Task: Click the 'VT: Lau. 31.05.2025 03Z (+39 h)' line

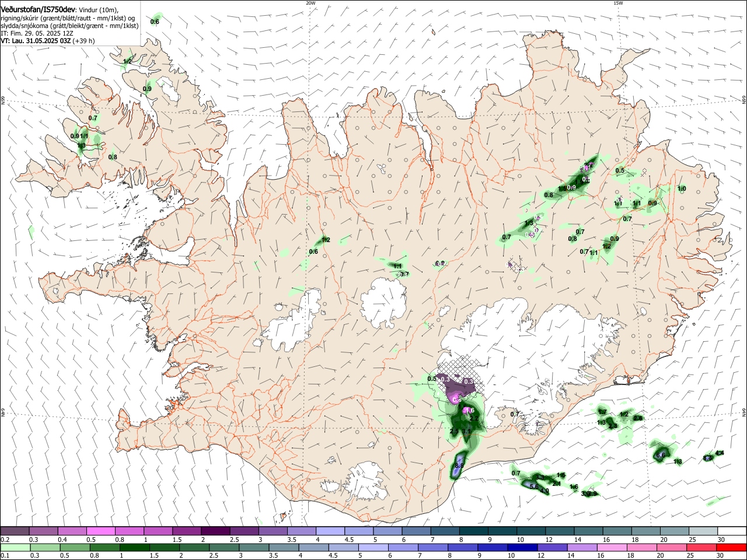Action: pyautogui.click(x=48, y=41)
